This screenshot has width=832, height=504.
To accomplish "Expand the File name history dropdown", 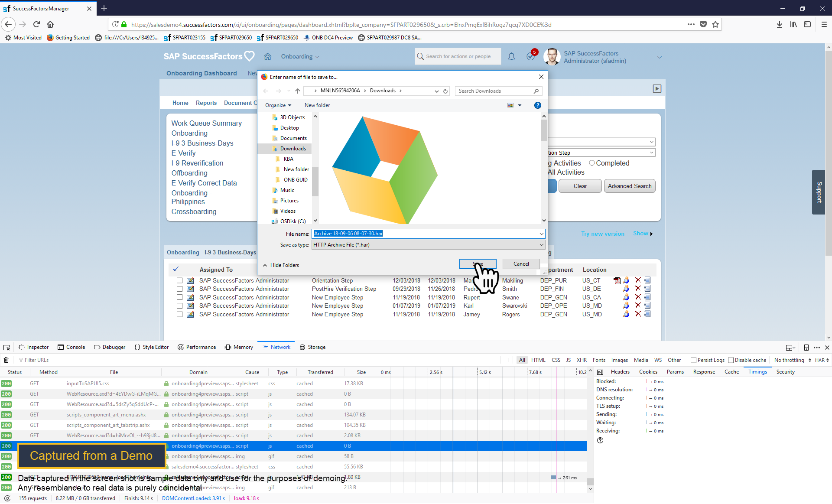I will [541, 234].
